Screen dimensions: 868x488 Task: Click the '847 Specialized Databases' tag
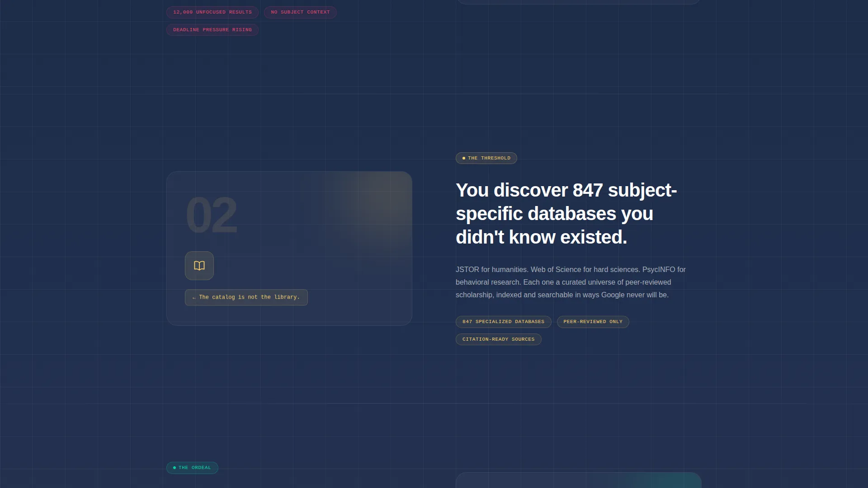coord(504,322)
